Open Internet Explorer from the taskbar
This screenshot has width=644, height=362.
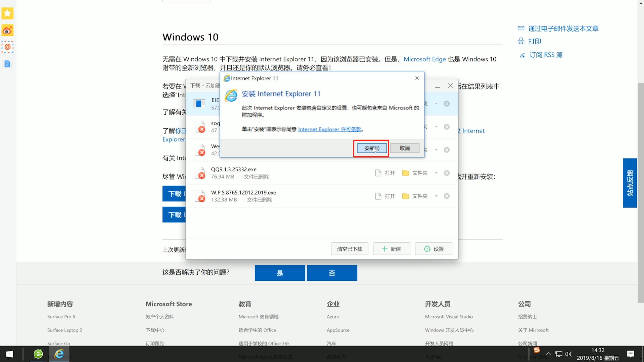59,354
